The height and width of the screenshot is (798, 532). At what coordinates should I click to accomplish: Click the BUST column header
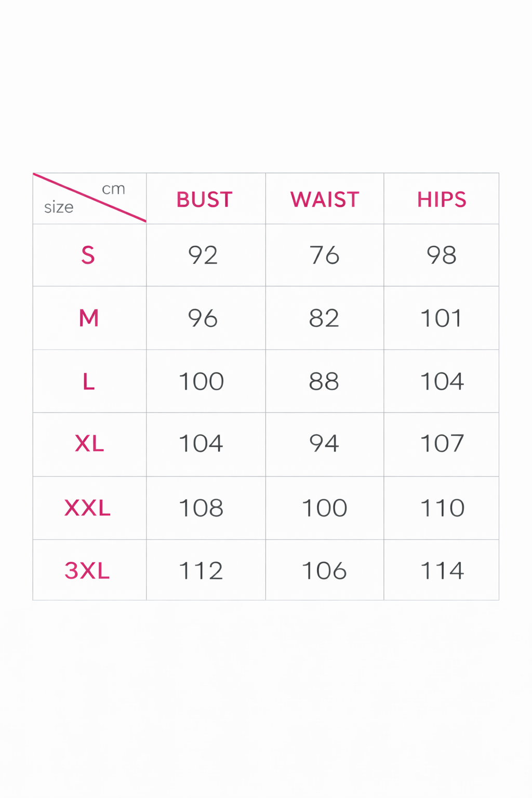pos(204,199)
